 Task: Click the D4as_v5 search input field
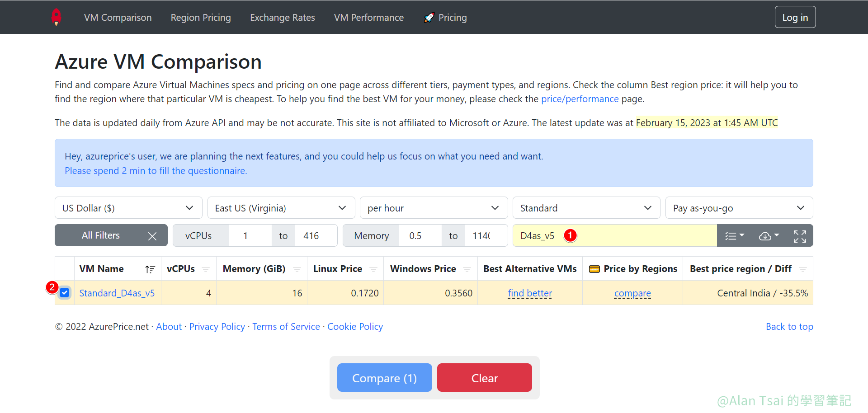(x=615, y=235)
